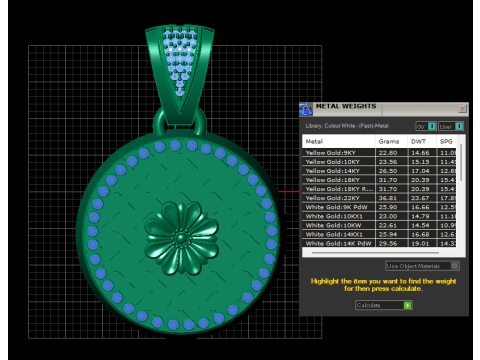
Task: Click the SPG column header
Action: (446, 141)
